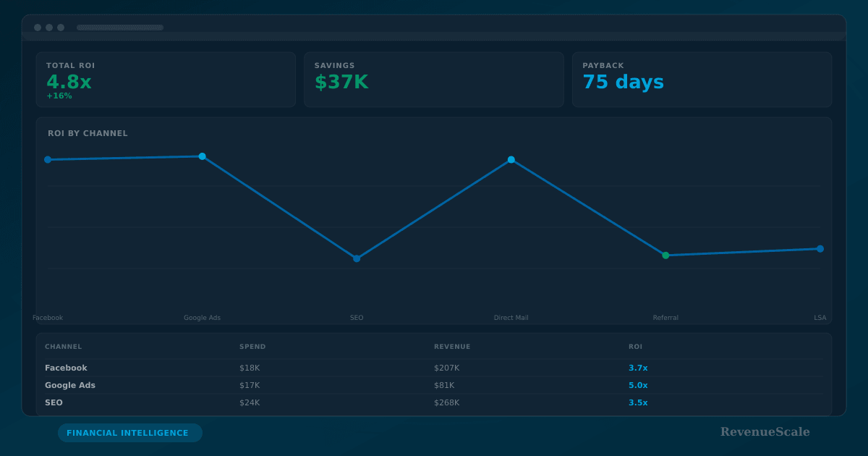The height and width of the screenshot is (456, 868).
Task: Sort table by the Revenue column header
Action: click(452, 347)
